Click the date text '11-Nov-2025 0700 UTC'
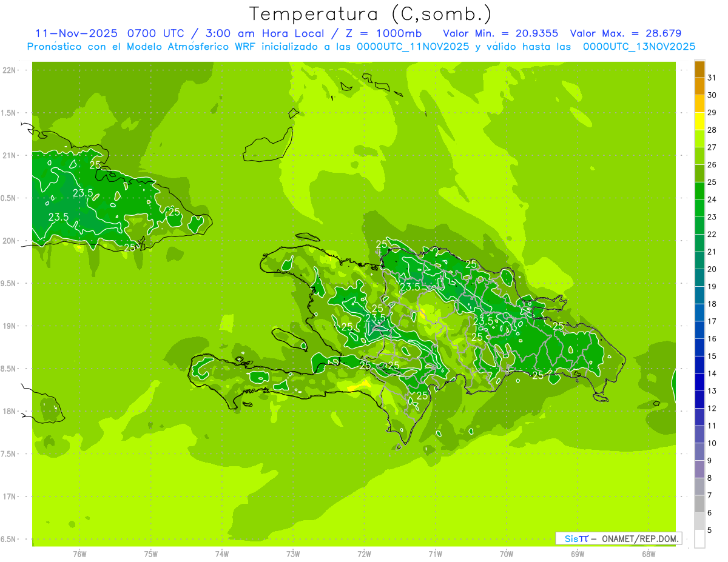The width and height of the screenshot is (728, 562). pyautogui.click(x=107, y=33)
